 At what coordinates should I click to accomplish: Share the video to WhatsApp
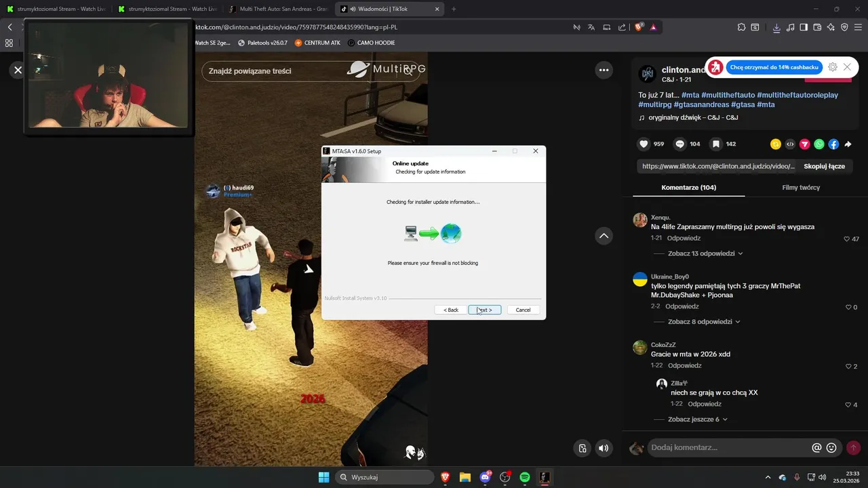click(x=819, y=144)
